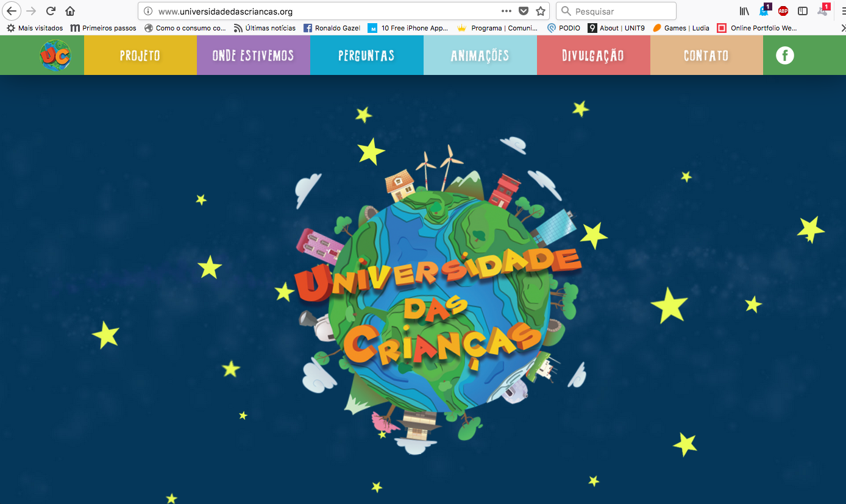Open the PODIO bookmark
The height and width of the screenshot is (504, 846).
pos(564,28)
